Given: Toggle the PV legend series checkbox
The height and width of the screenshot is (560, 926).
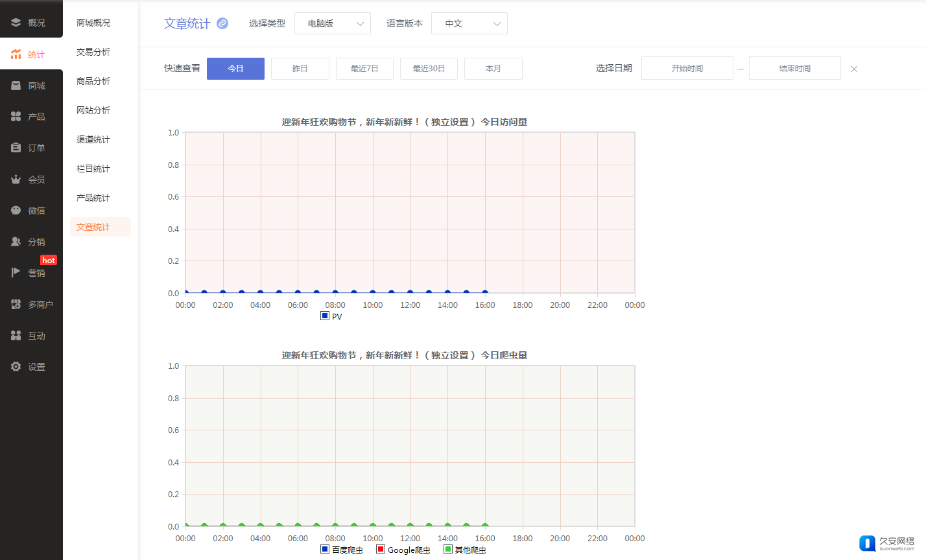Looking at the screenshot, I should [325, 316].
